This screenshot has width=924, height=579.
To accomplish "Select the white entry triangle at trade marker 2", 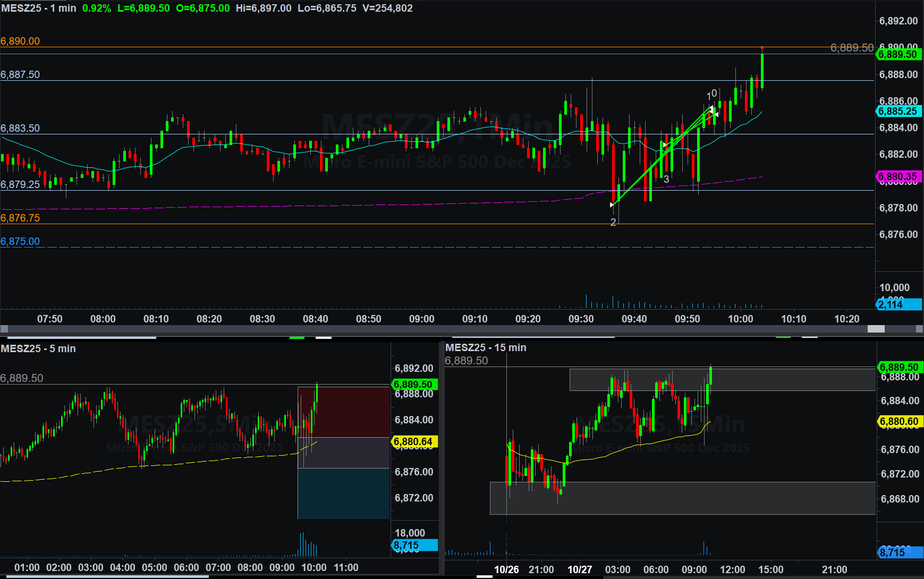I will pyautogui.click(x=612, y=205).
